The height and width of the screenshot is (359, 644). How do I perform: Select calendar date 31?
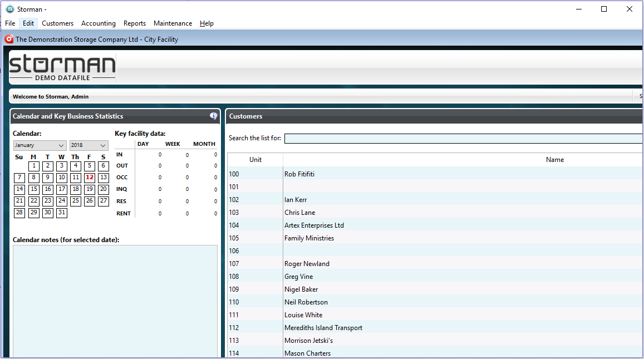click(x=62, y=213)
